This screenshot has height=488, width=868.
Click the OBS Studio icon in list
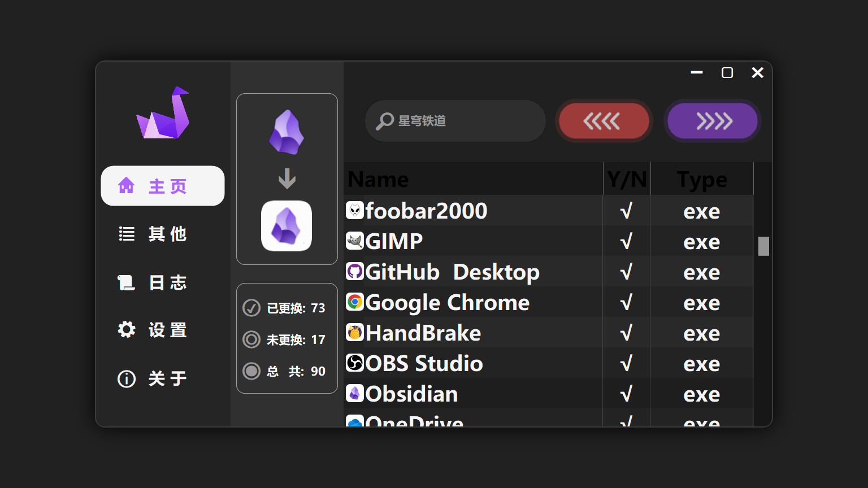[354, 363]
